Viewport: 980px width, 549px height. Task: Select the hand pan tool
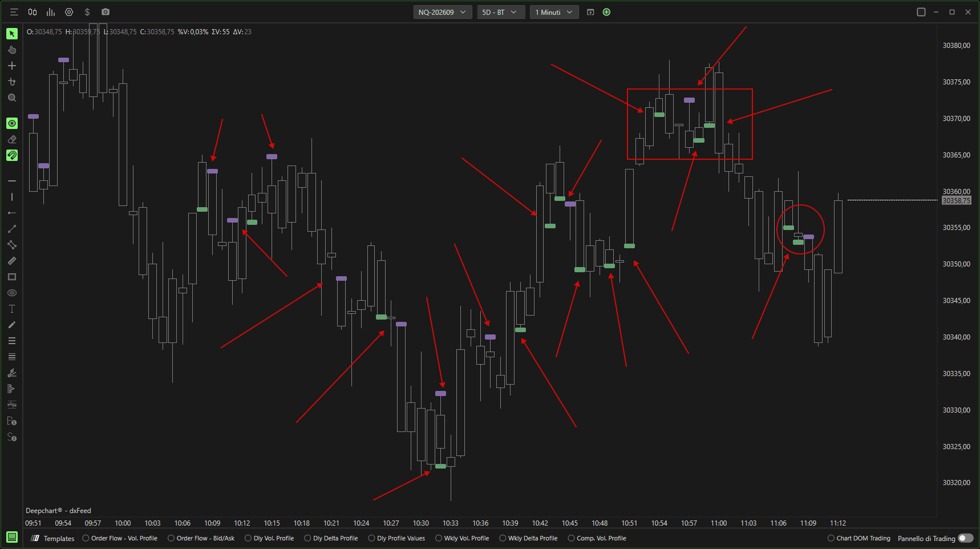(x=12, y=50)
